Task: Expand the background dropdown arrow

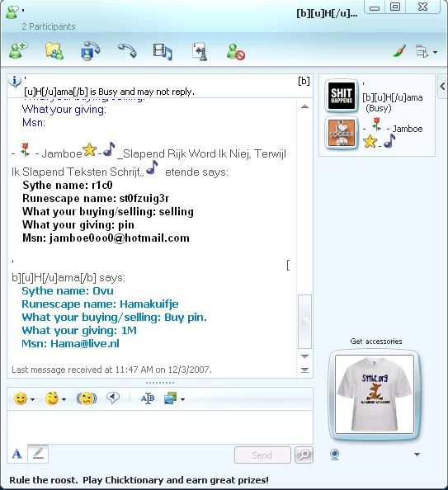Action: 182,399
